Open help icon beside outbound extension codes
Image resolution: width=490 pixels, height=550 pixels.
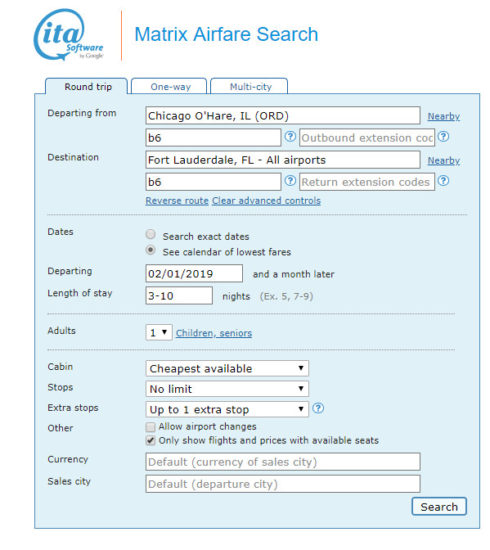click(x=444, y=136)
